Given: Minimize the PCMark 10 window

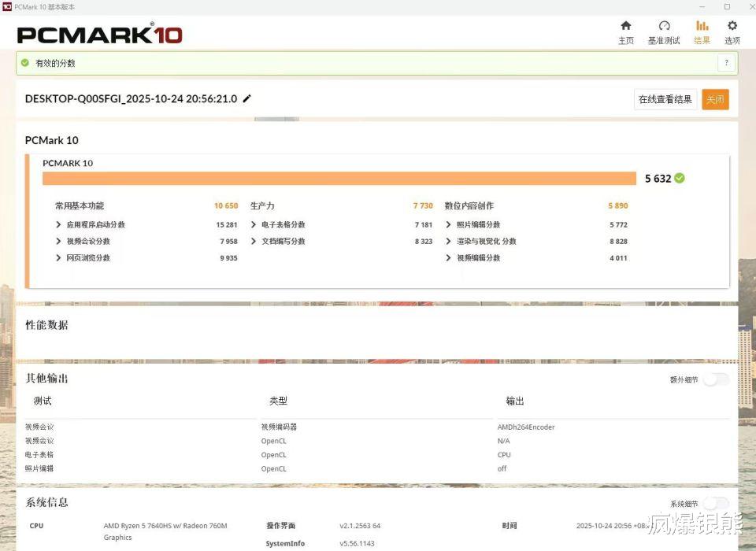Looking at the screenshot, I should pos(702,7).
